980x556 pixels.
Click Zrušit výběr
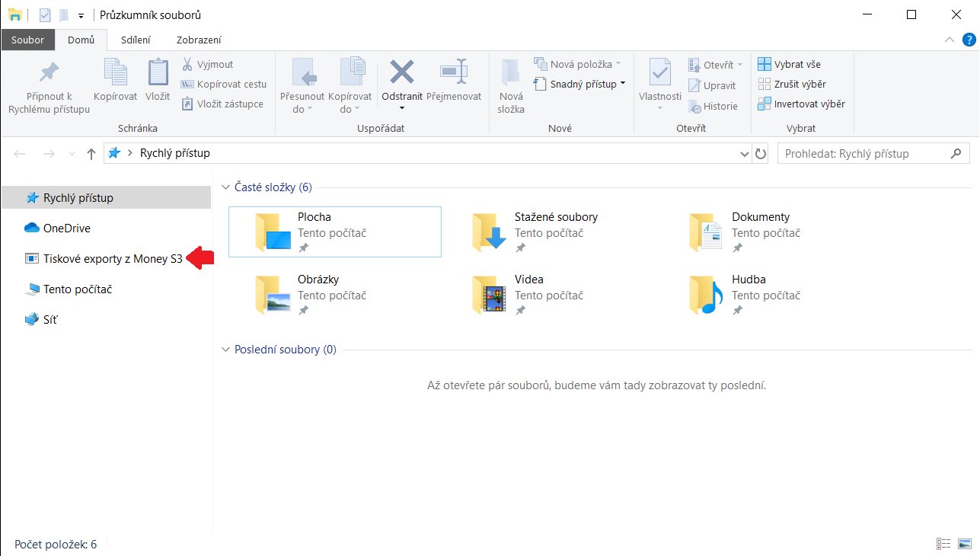pyautogui.click(x=792, y=84)
